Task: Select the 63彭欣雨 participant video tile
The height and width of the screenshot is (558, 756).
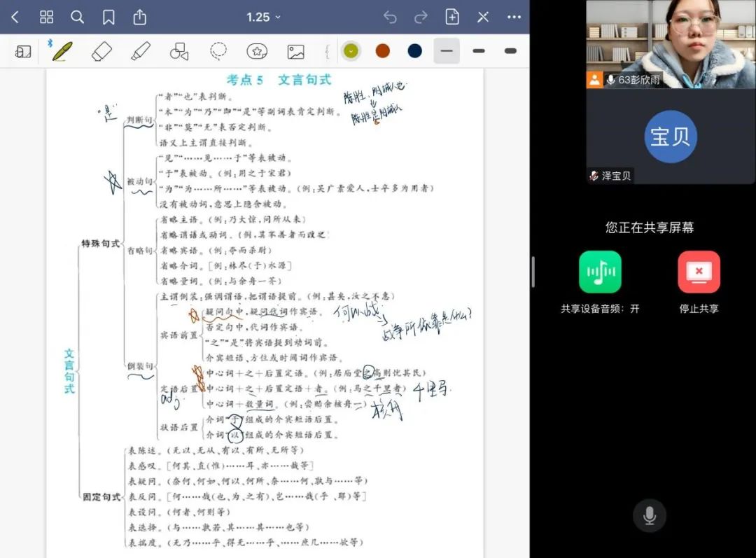Action: [x=670, y=43]
